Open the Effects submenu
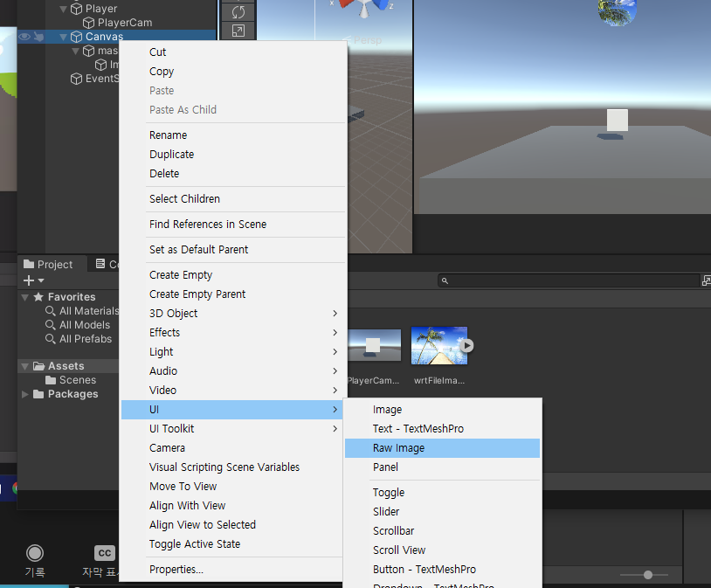The height and width of the screenshot is (588, 711). coord(232,333)
